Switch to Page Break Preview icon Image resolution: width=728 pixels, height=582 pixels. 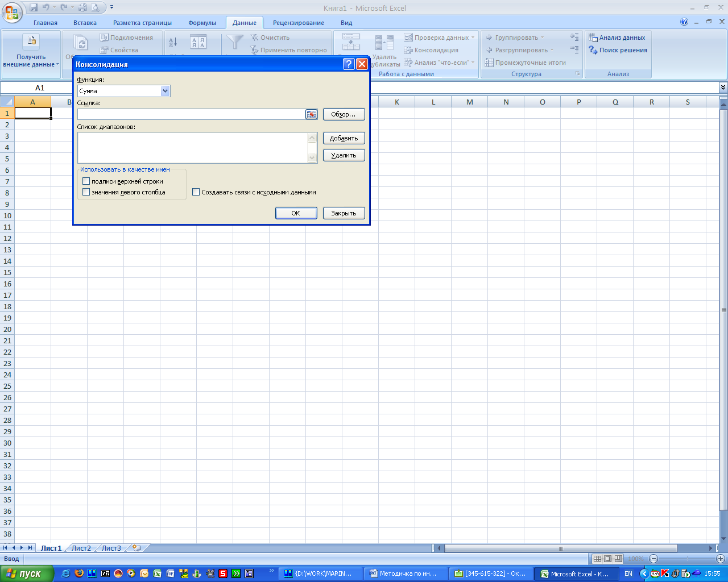[618, 559]
